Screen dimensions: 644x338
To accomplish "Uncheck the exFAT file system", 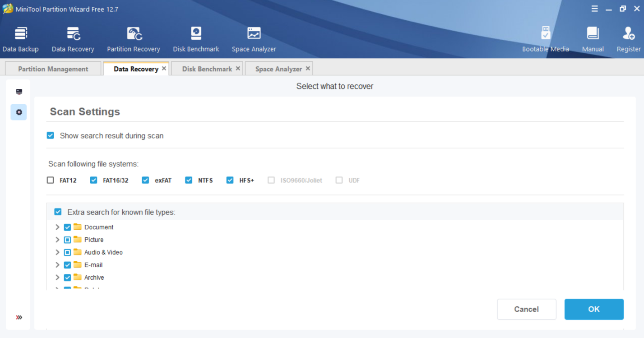I will [x=145, y=180].
